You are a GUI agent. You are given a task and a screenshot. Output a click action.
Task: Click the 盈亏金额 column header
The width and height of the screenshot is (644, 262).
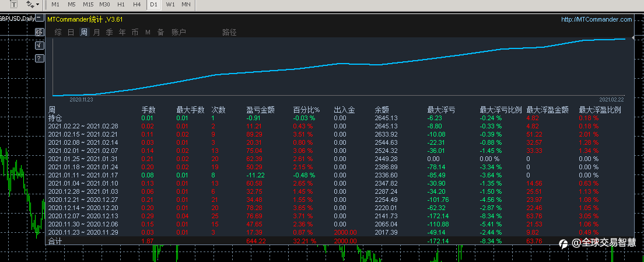[260, 110]
